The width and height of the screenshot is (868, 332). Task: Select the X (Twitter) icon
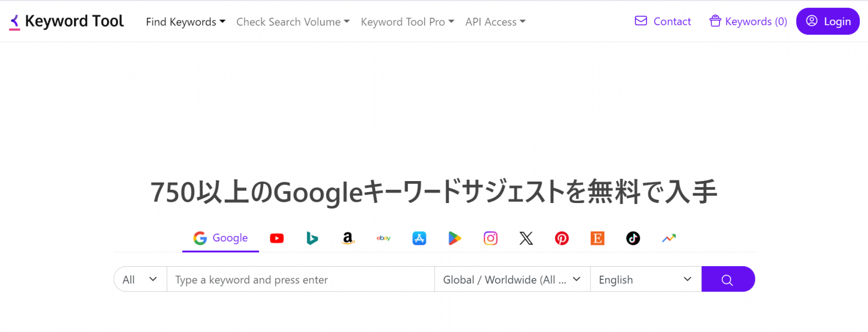[526, 238]
